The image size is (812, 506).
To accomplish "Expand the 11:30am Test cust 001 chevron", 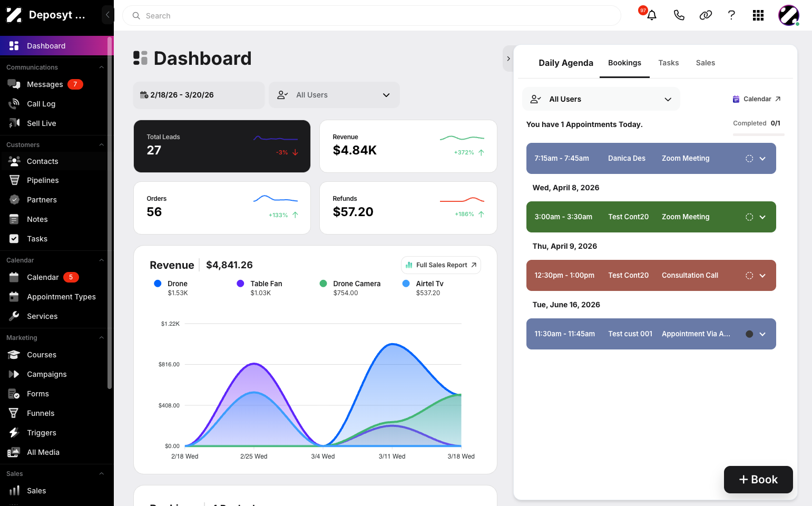I will tap(762, 334).
